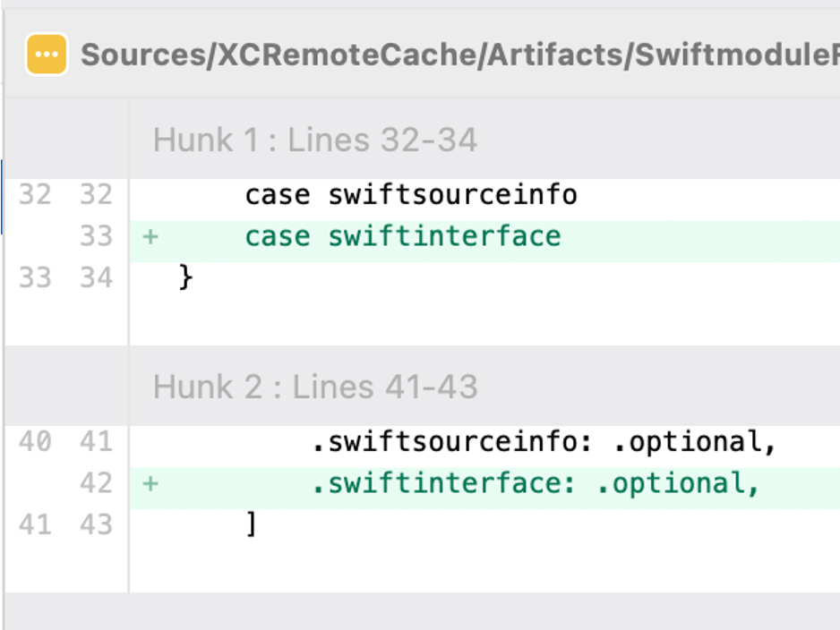This screenshot has width=840, height=630.
Task: Click old line number 40 in gutter
Action: point(35,442)
